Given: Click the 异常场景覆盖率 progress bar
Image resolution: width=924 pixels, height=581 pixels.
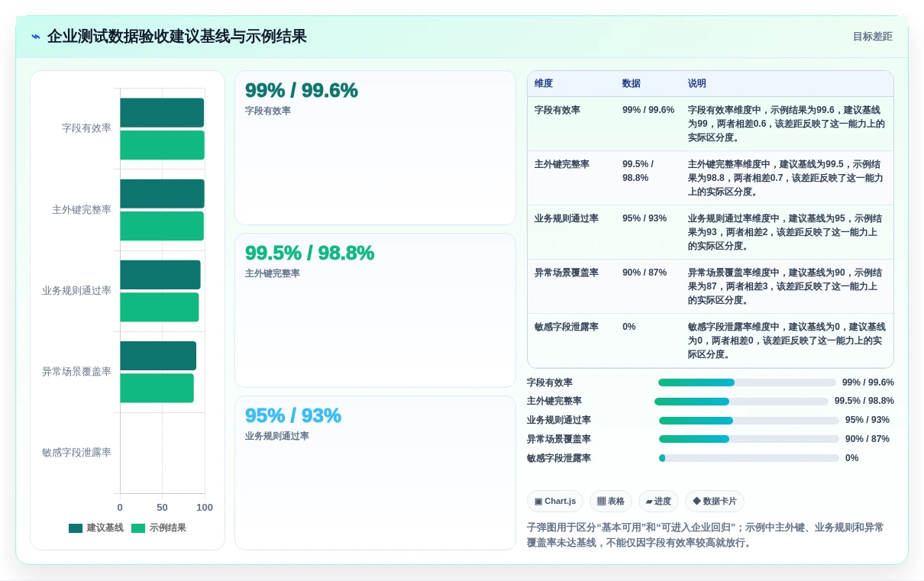Looking at the screenshot, I should (749, 439).
